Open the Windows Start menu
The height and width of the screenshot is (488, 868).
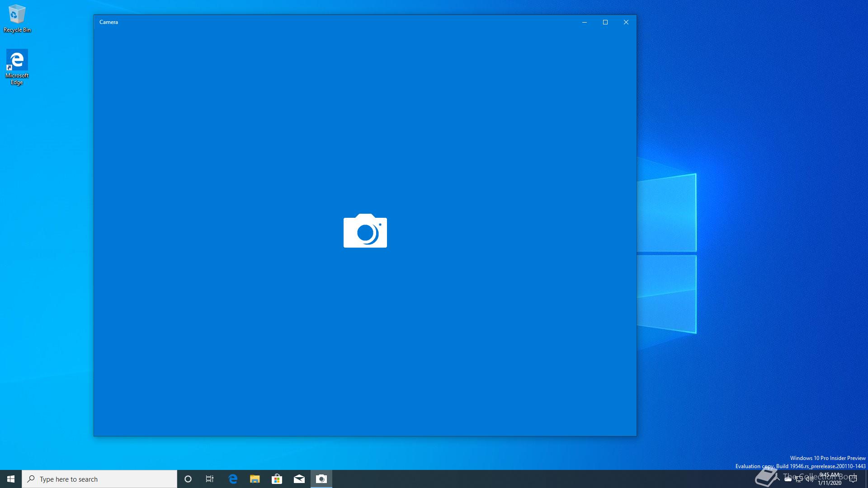point(11,479)
